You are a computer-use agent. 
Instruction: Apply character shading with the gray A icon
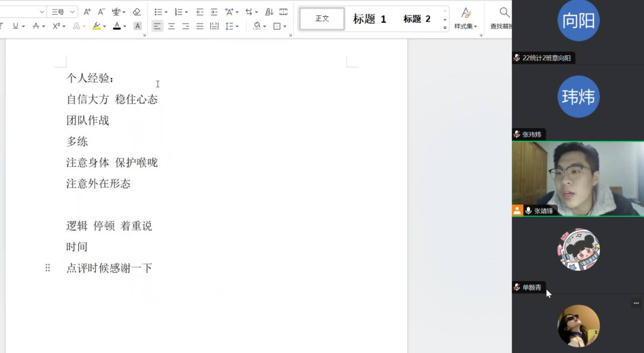(x=137, y=26)
